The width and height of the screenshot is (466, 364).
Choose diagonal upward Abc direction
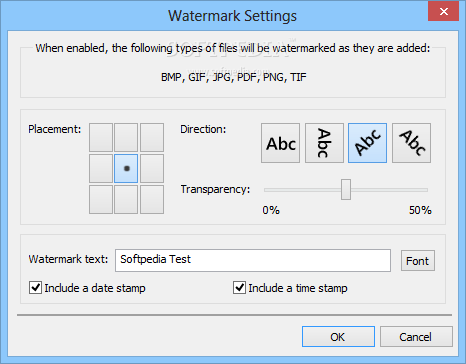pyautogui.click(x=368, y=143)
